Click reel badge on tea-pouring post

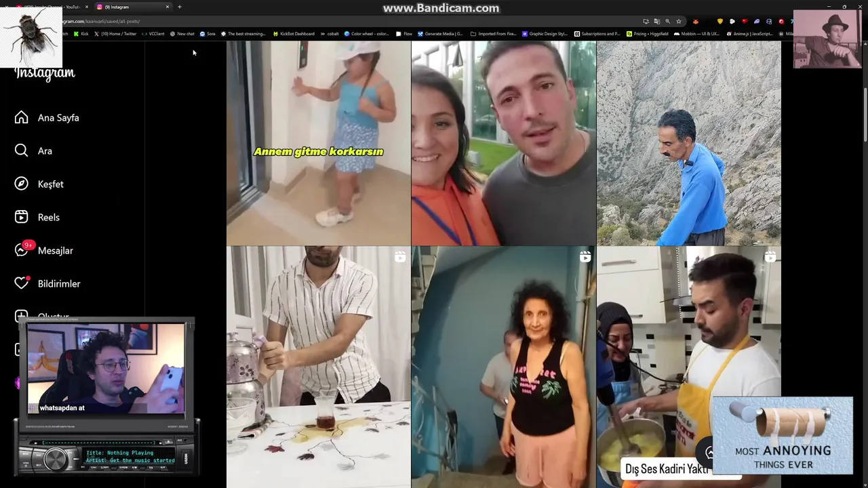pos(400,257)
